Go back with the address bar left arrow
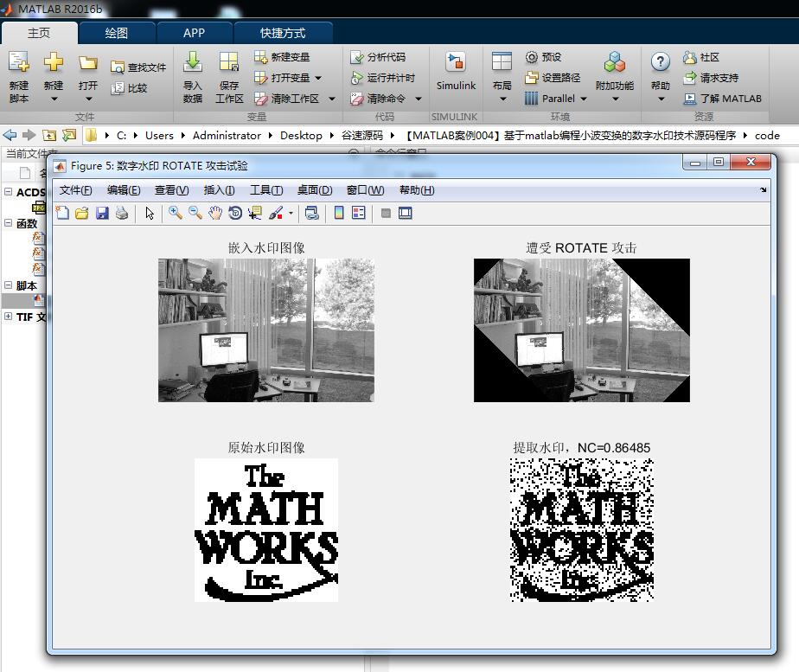Viewport: 799px width, 672px height. point(10,135)
